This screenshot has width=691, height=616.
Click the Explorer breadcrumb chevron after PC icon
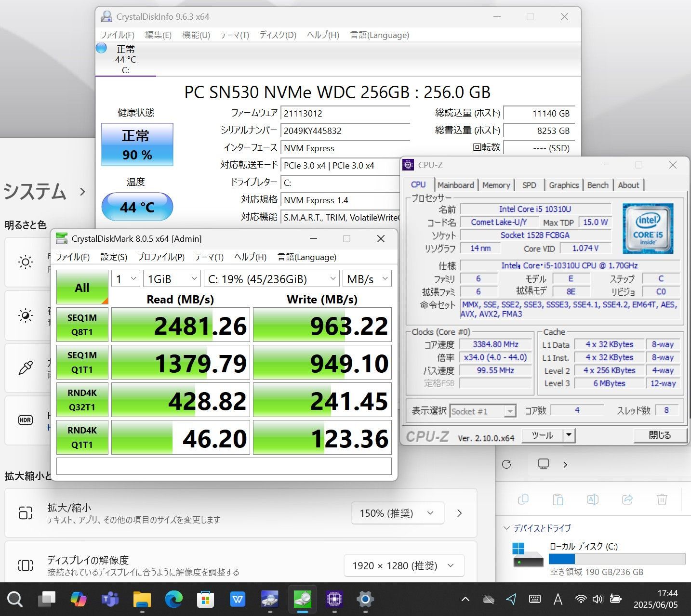565,464
